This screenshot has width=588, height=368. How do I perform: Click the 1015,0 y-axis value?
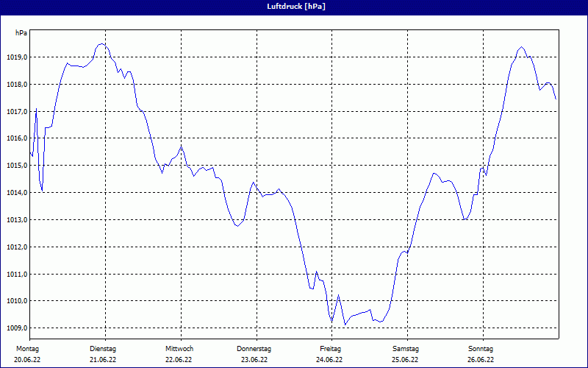[15, 166]
